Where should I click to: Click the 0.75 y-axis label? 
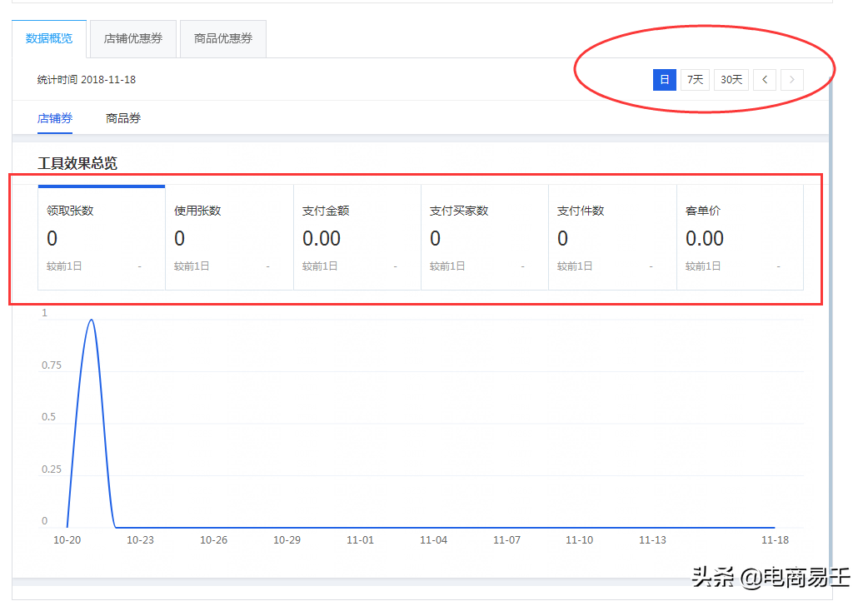[x=52, y=365]
